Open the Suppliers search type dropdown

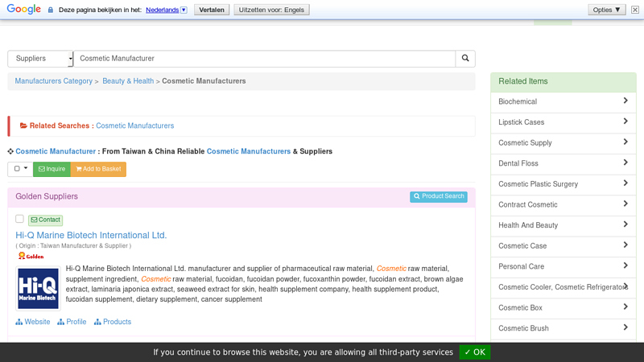(40, 59)
